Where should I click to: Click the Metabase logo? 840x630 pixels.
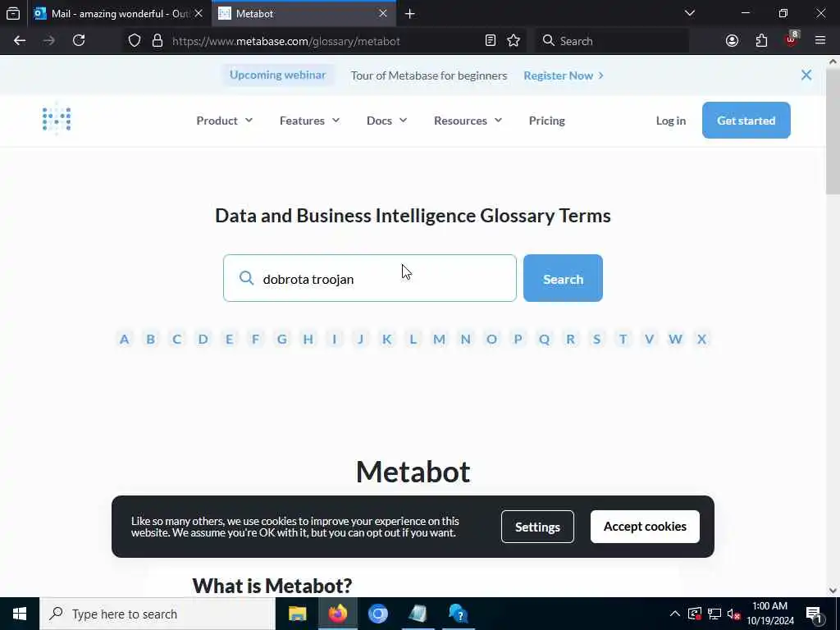pos(57,118)
